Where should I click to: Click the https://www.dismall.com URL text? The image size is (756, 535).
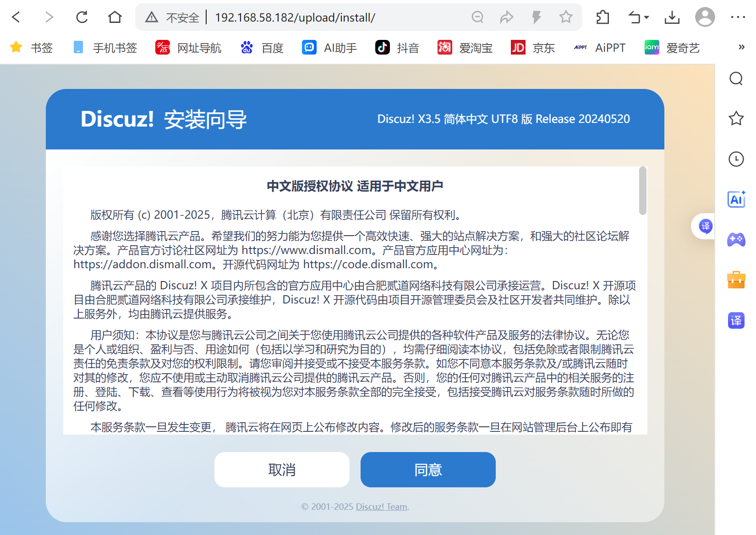(307, 250)
